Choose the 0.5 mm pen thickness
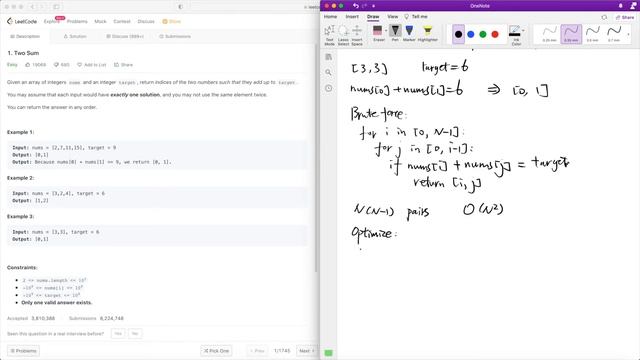 click(592, 34)
